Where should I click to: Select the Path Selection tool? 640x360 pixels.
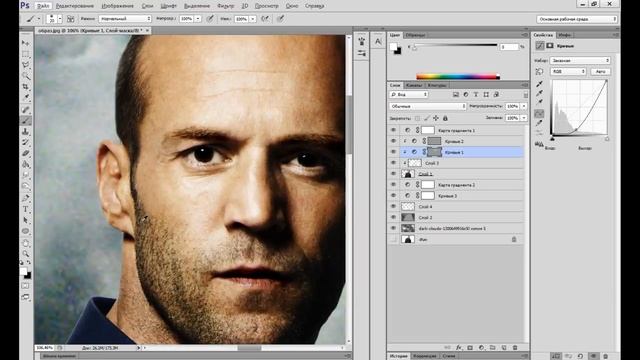[x=26, y=220]
